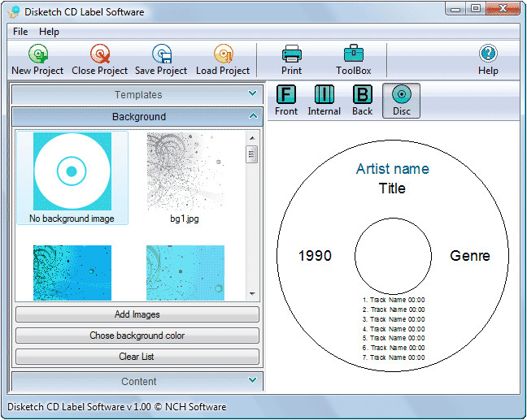Click the Clear List button

click(x=137, y=356)
